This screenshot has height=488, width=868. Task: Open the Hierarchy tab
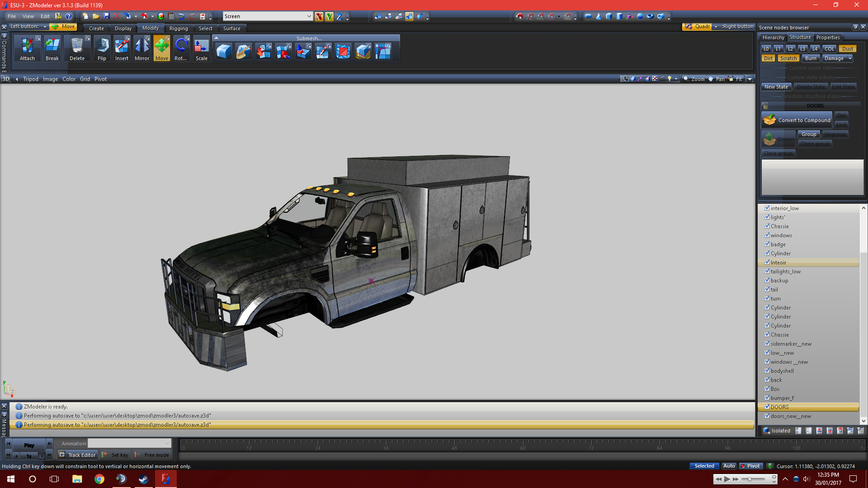tap(773, 38)
